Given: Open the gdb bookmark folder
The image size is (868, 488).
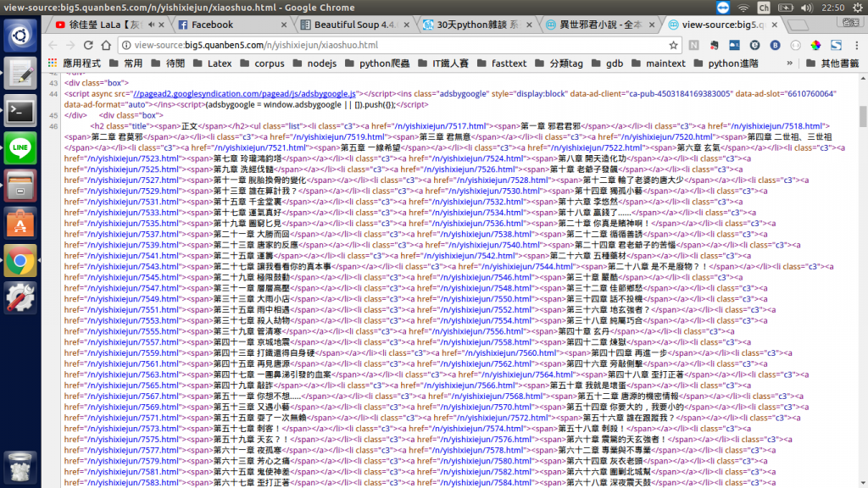Looking at the screenshot, I should 607,63.
